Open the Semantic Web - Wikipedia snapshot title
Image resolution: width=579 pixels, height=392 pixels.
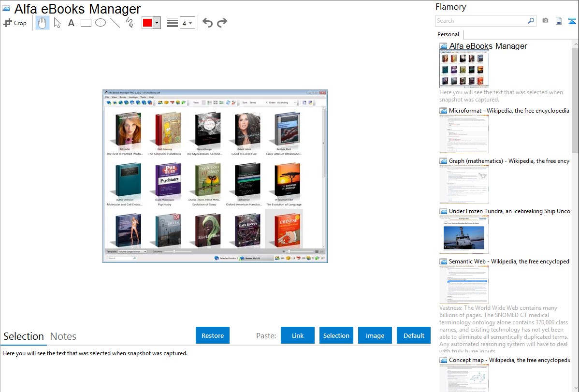tap(509, 261)
